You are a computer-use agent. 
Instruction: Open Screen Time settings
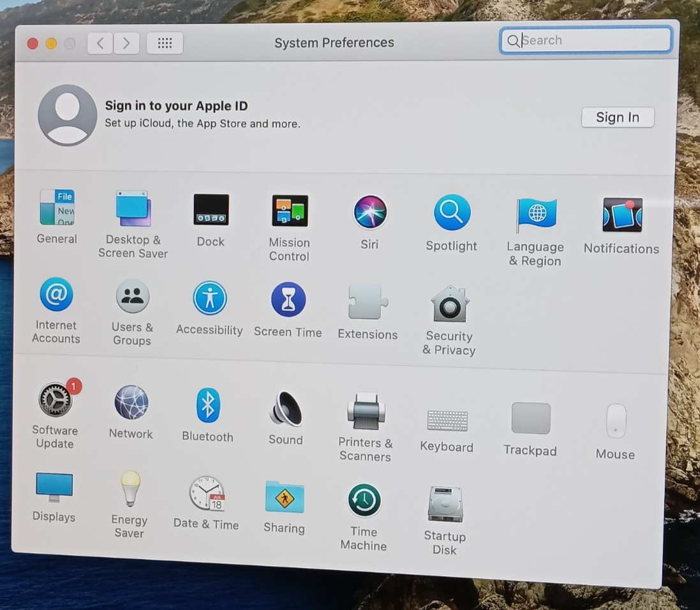click(x=288, y=299)
